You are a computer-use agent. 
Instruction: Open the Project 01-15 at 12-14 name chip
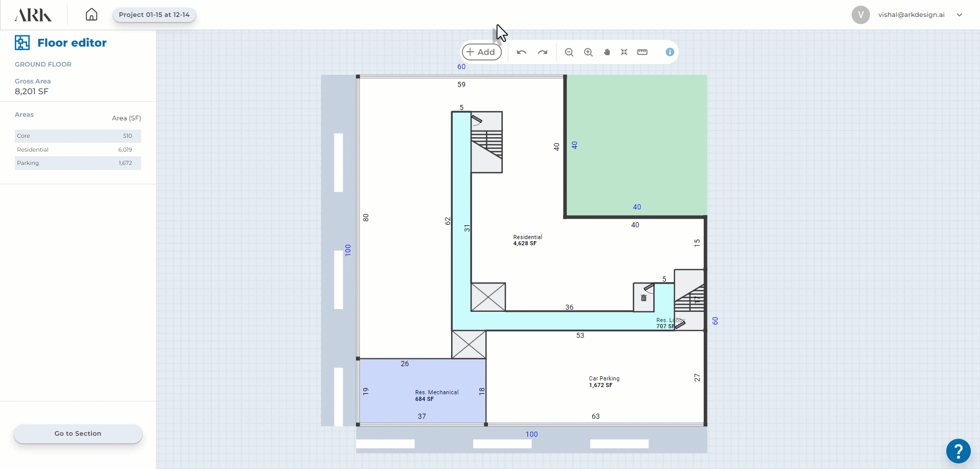pyautogui.click(x=154, y=15)
